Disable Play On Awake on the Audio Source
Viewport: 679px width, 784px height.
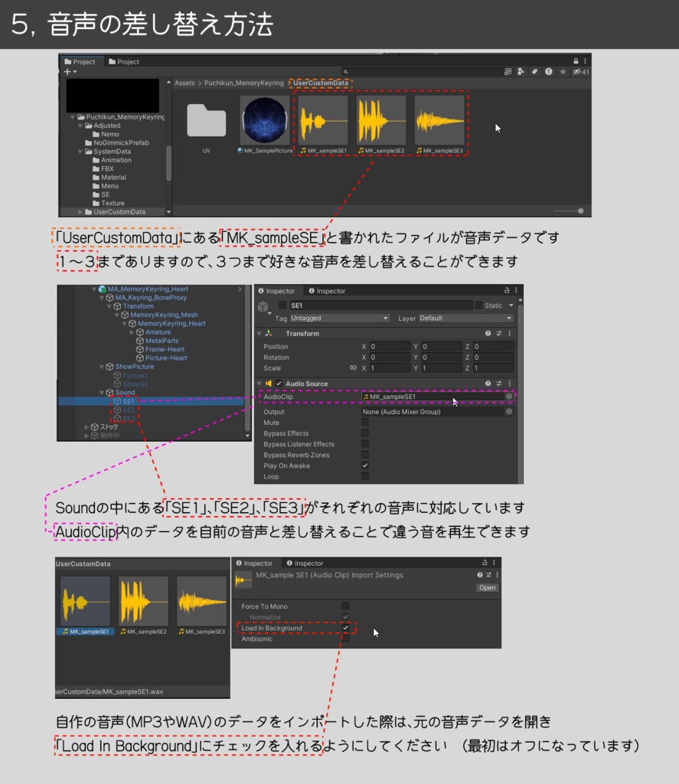[x=364, y=465]
